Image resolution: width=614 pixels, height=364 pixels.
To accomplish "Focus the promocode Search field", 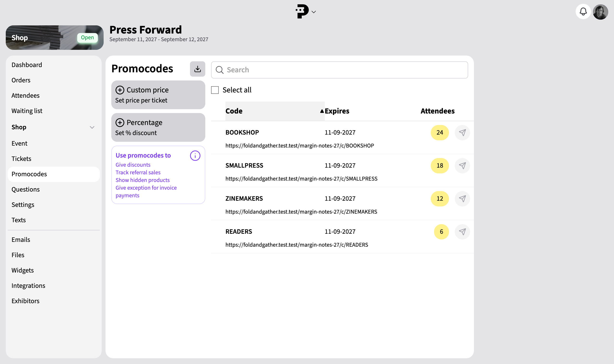I will coord(339,70).
